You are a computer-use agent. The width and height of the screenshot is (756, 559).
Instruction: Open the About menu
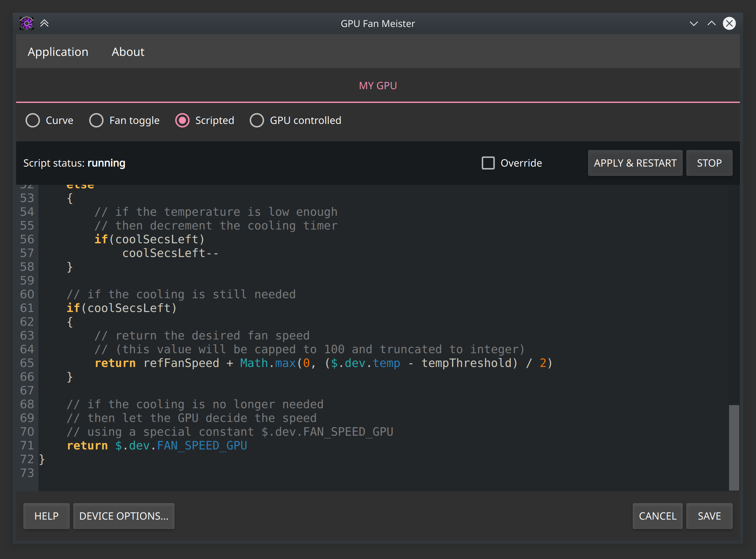[128, 52]
